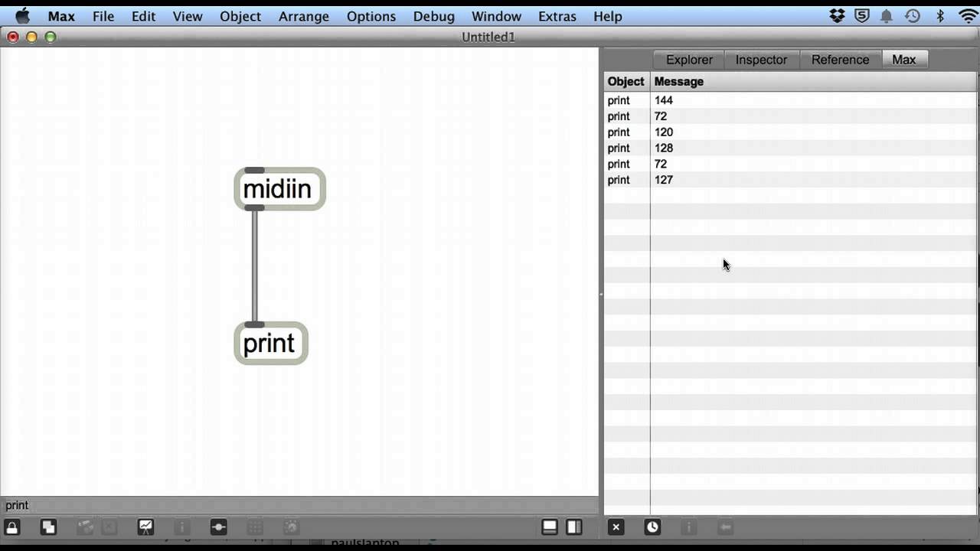Image resolution: width=980 pixels, height=551 pixels.
Task: Open the Edit menu
Action: (x=143, y=16)
